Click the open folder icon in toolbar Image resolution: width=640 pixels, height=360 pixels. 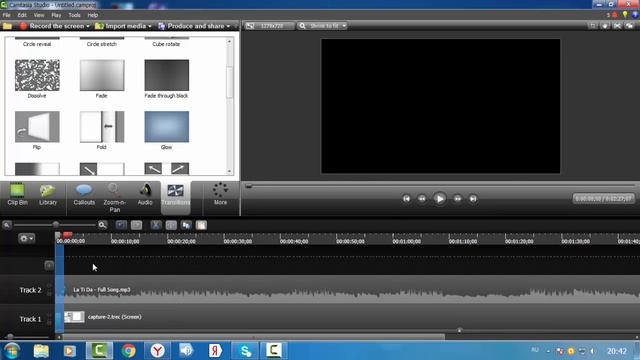coord(7,26)
